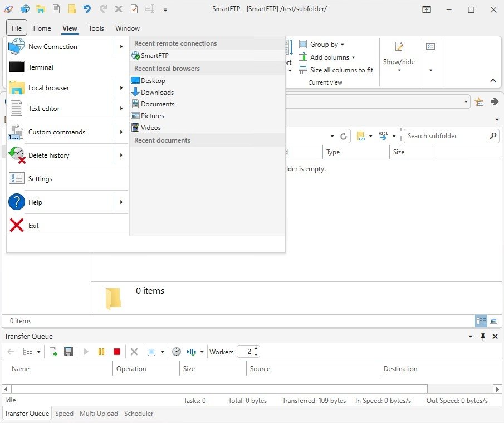Choose New Connection from File menu
Image resolution: width=504 pixels, height=423 pixels.
point(61,47)
